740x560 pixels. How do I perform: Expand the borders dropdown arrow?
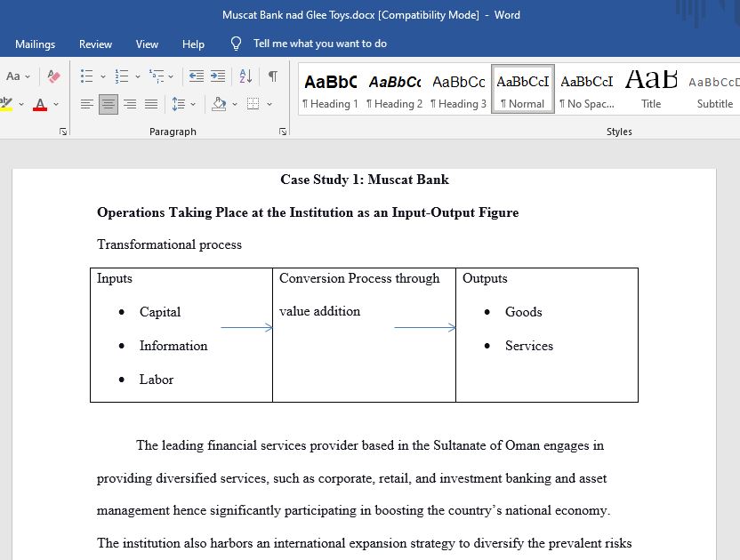[x=269, y=104]
